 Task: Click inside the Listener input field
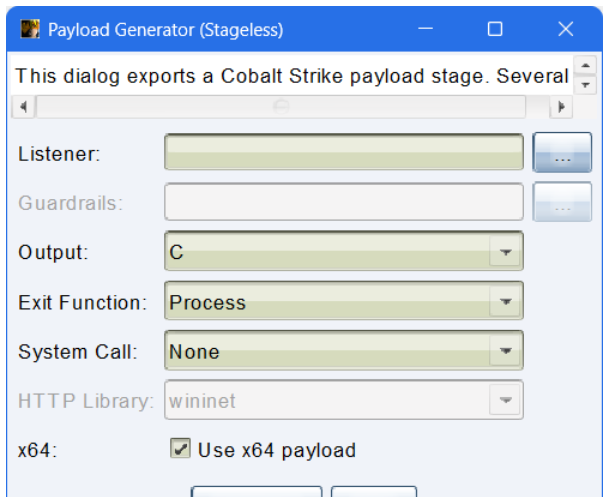click(x=344, y=152)
